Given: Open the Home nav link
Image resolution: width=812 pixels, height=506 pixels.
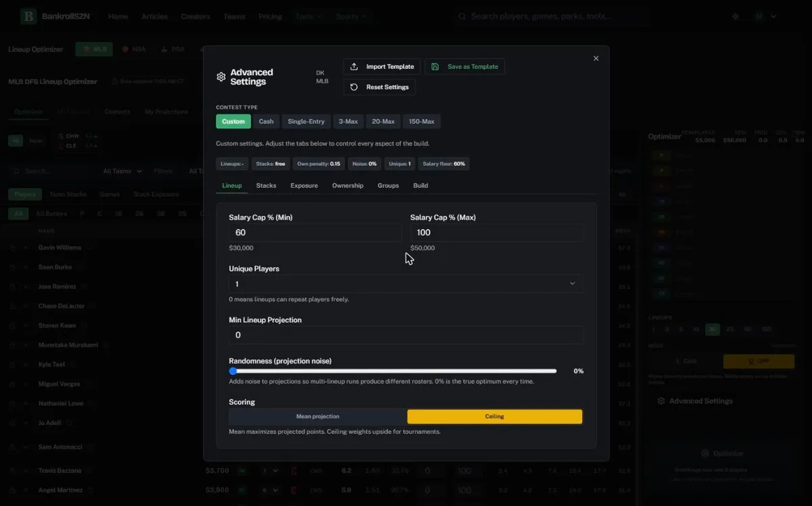Looking at the screenshot, I should [x=118, y=16].
